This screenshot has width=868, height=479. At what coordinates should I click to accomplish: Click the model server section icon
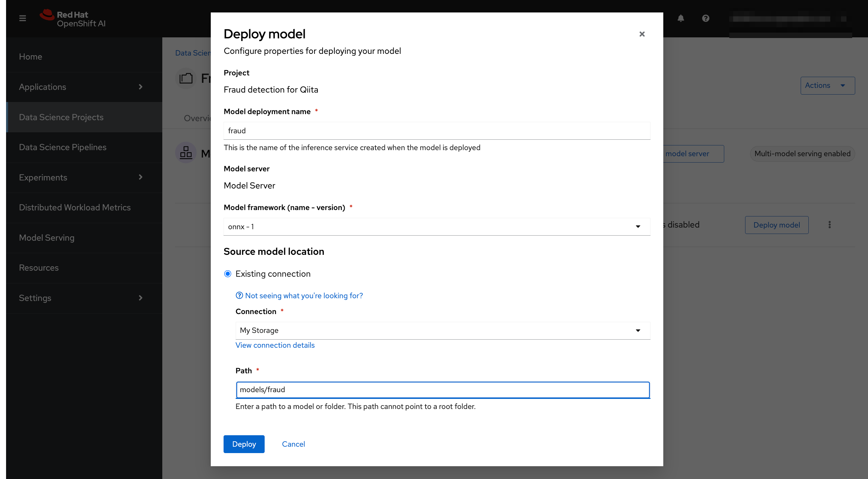[186, 153]
